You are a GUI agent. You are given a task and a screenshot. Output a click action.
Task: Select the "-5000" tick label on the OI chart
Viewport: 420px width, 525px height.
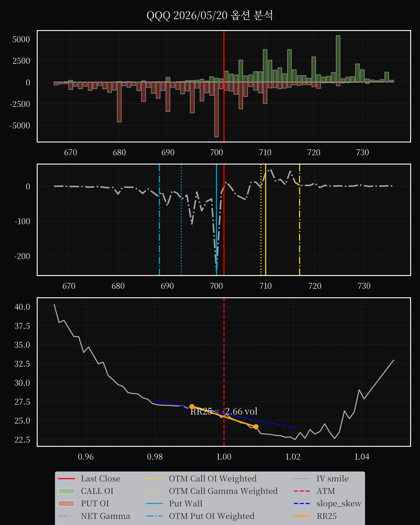(20, 125)
